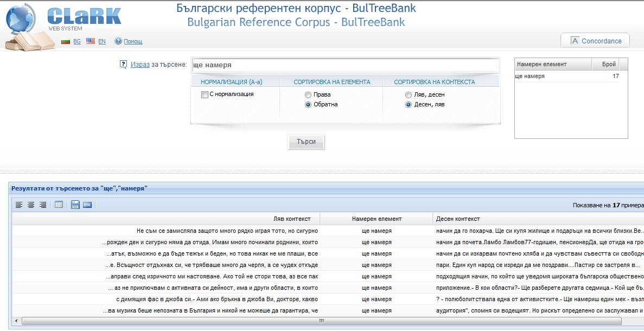
Task: Click the 'Показване на 17 примера' text
Action: point(608,205)
